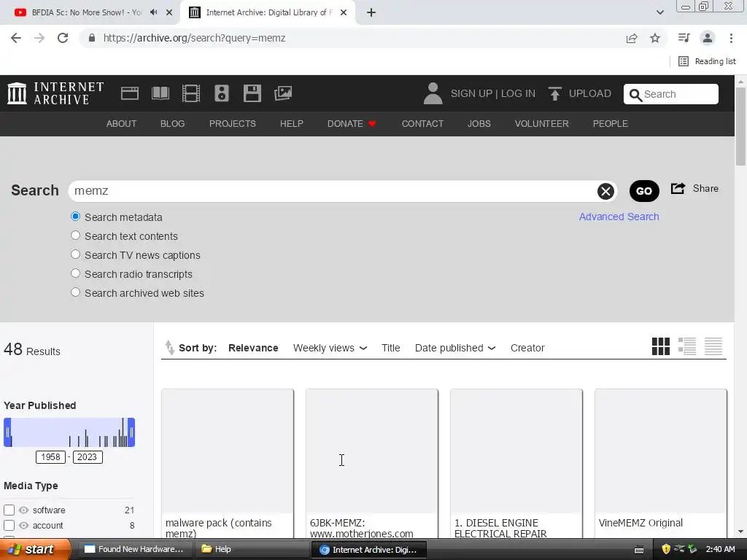Click the top-right Search input field
Screen dimensions: 747x560
pyautogui.click(x=671, y=94)
